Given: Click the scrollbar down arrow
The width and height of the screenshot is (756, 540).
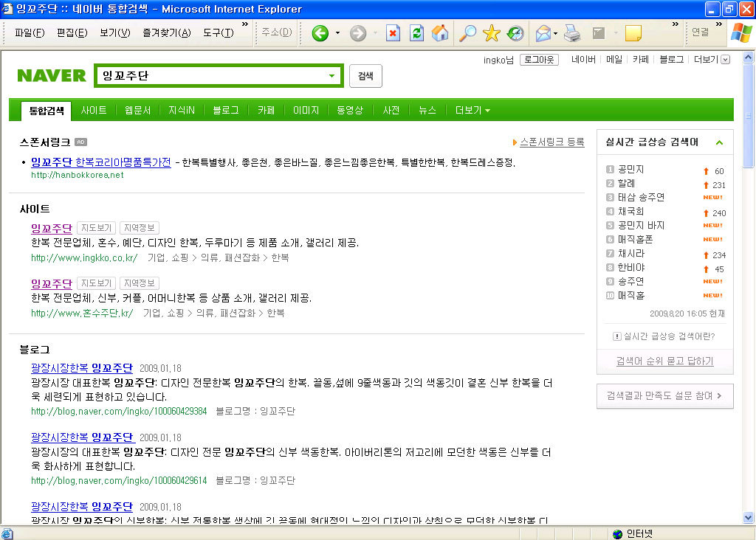Looking at the screenshot, I should 748,518.
